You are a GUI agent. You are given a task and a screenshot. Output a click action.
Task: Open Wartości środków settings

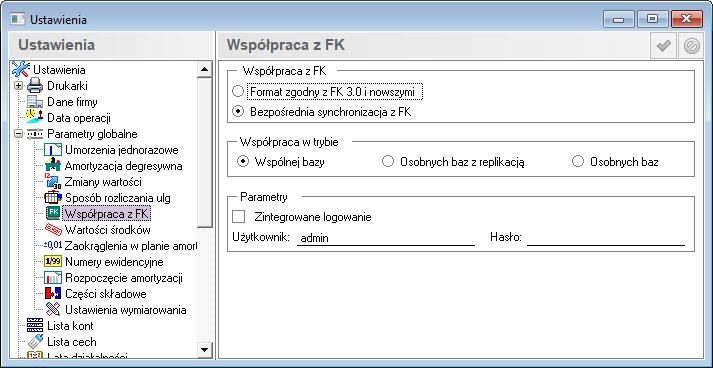pos(107,230)
